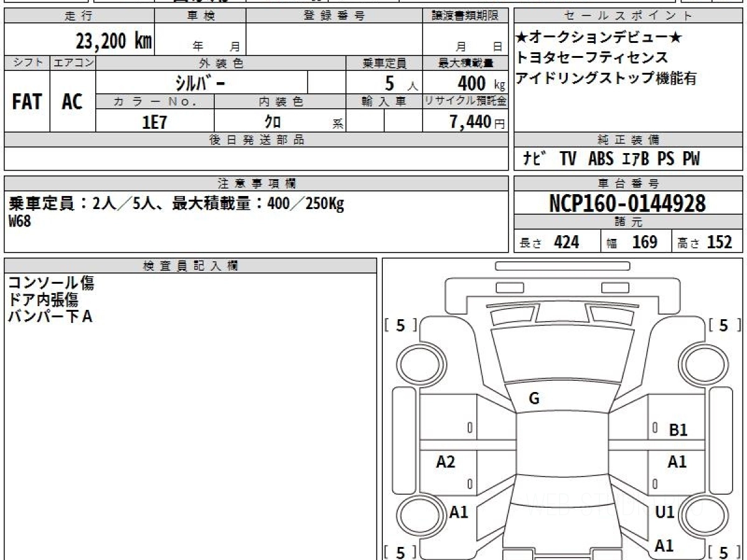Select the カラーNo. header
Viewport: 747px width, 560px height.
click(155, 101)
